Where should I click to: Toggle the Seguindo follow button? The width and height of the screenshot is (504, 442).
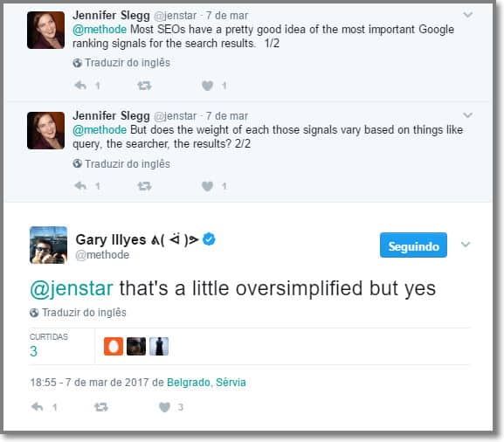(x=413, y=245)
